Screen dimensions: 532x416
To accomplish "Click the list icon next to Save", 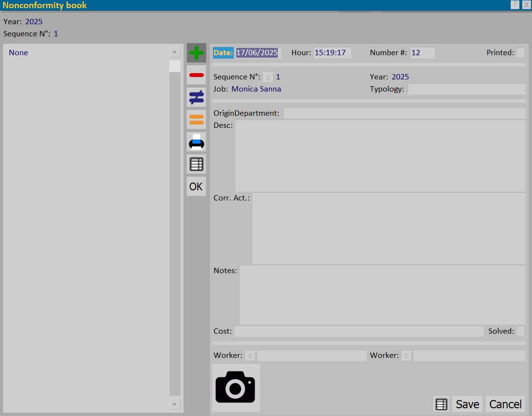I will click(x=441, y=404).
